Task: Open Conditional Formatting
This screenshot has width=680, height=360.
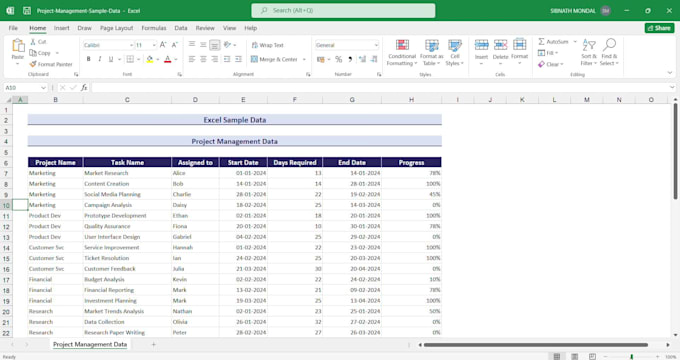Action: point(402,52)
